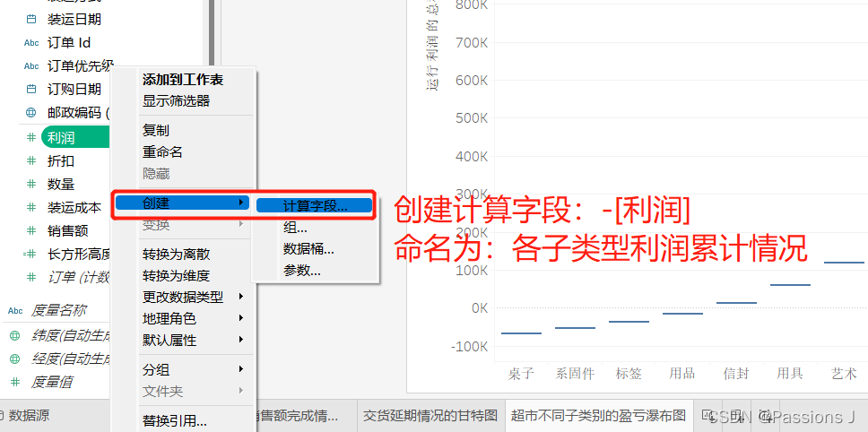
Task: Select the 度量名称 field
Action: [58, 311]
